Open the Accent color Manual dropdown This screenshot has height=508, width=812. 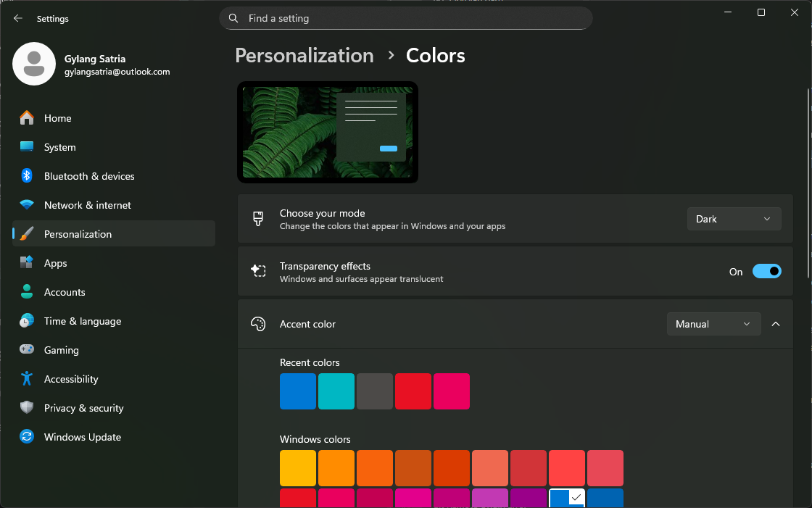point(713,324)
